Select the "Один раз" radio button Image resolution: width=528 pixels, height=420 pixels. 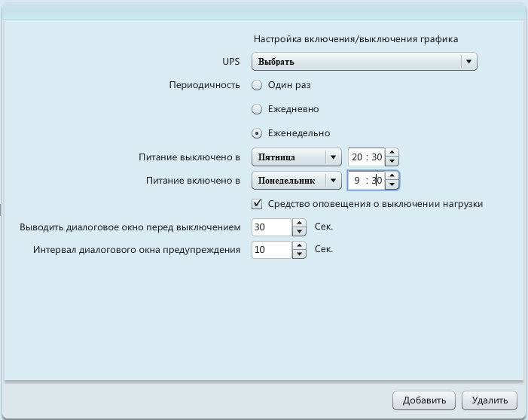coord(257,85)
